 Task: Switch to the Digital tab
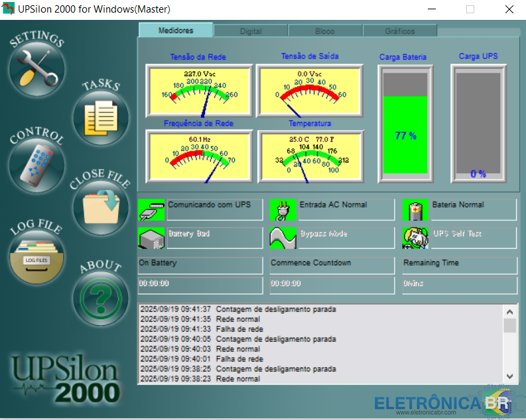[251, 31]
